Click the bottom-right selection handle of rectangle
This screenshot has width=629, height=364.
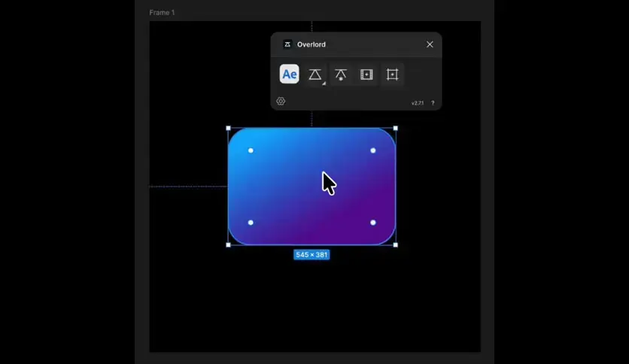396,245
